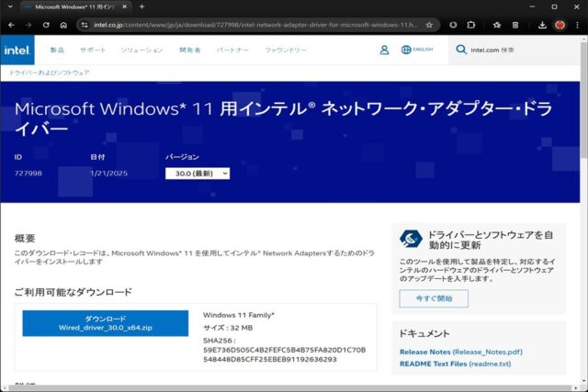Close the Microsoft Windows 11 tab

click(x=125, y=6)
